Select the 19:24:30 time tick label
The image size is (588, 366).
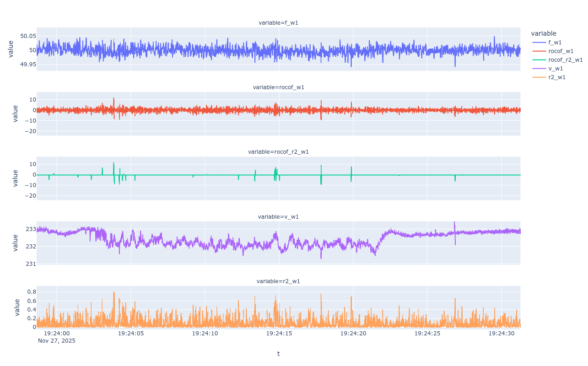click(x=502, y=334)
